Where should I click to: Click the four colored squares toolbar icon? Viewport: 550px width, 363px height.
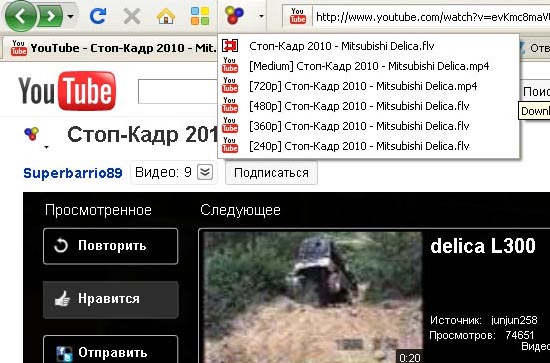point(200,16)
